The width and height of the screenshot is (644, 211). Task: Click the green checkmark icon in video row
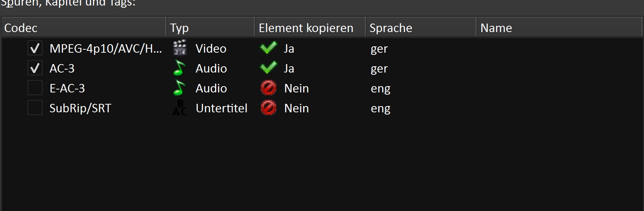268,48
